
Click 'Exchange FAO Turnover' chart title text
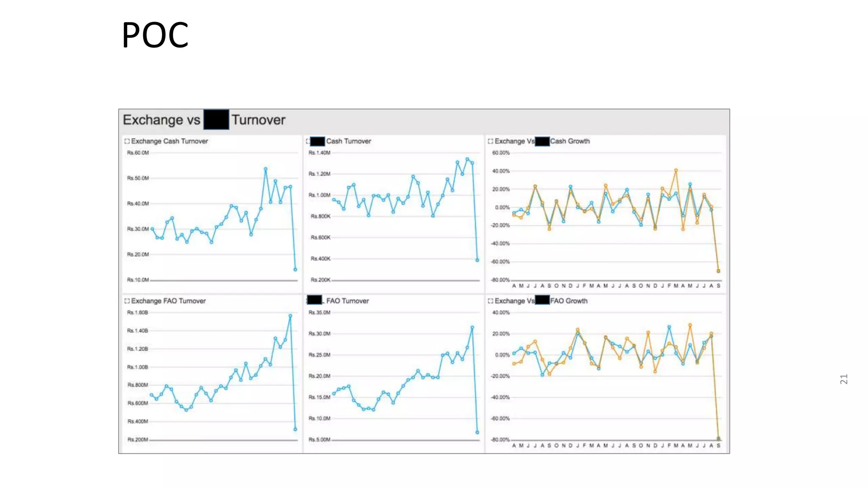pos(168,301)
